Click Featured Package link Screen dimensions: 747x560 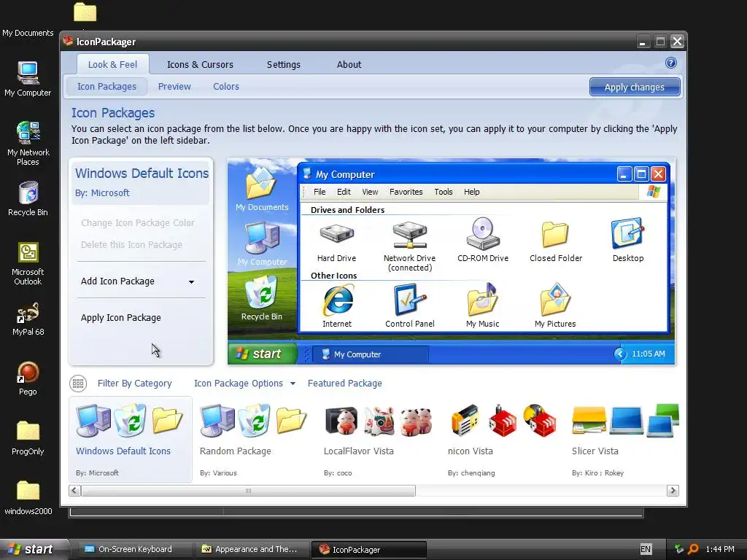point(345,384)
